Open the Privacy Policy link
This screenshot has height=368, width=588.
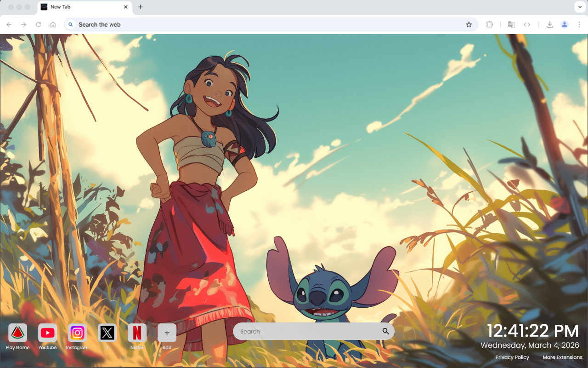click(x=512, y=357)
